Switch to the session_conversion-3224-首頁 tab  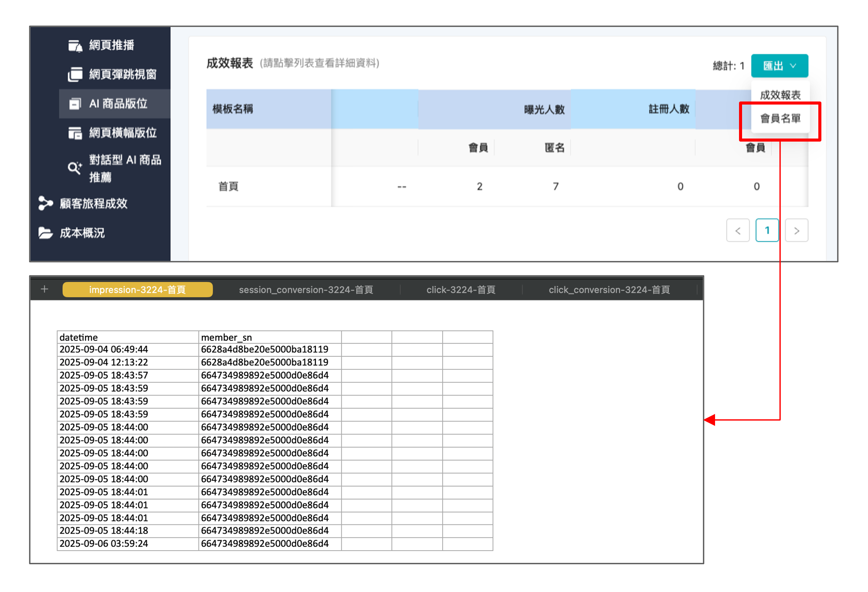tap(306, 289)
